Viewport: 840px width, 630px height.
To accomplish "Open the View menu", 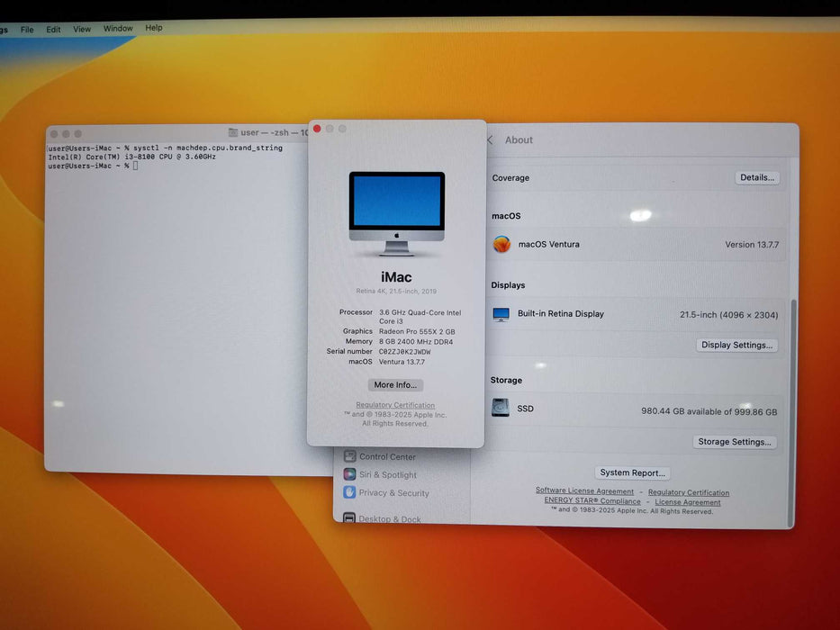I will pyautogui.click(x=81, y=29).
